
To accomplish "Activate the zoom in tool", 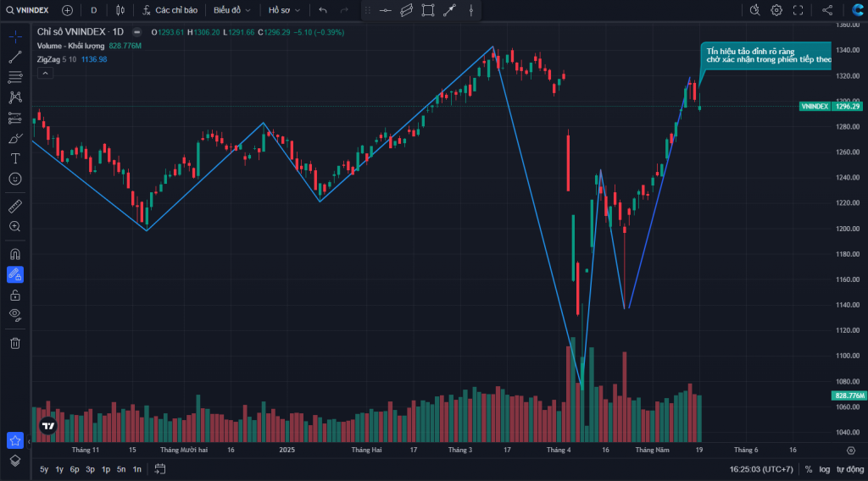I will 15,227.
